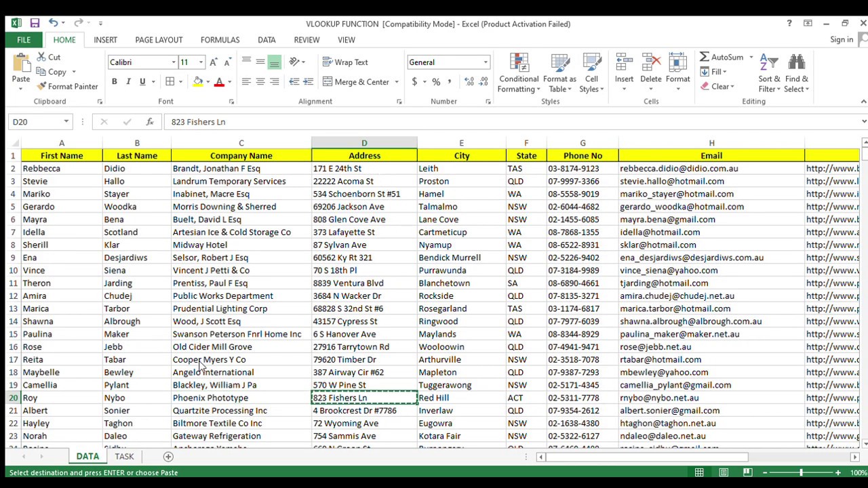
Task: Open the FORMULAS ribbon tab
Action: [x=220, y=40]
